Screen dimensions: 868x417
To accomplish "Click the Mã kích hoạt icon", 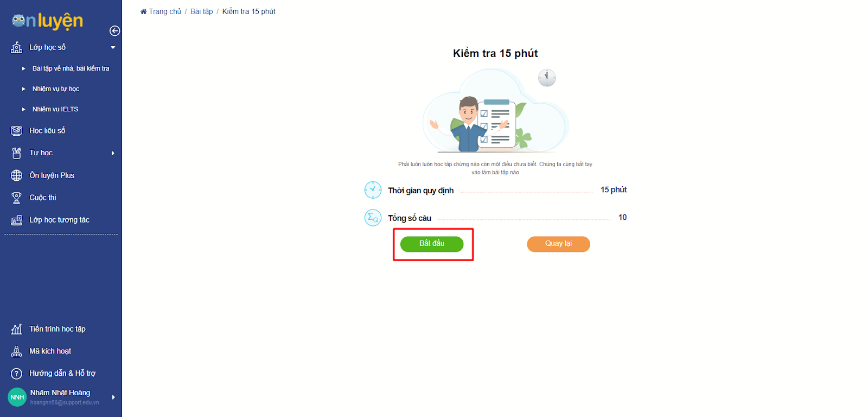I will [17, 351].
